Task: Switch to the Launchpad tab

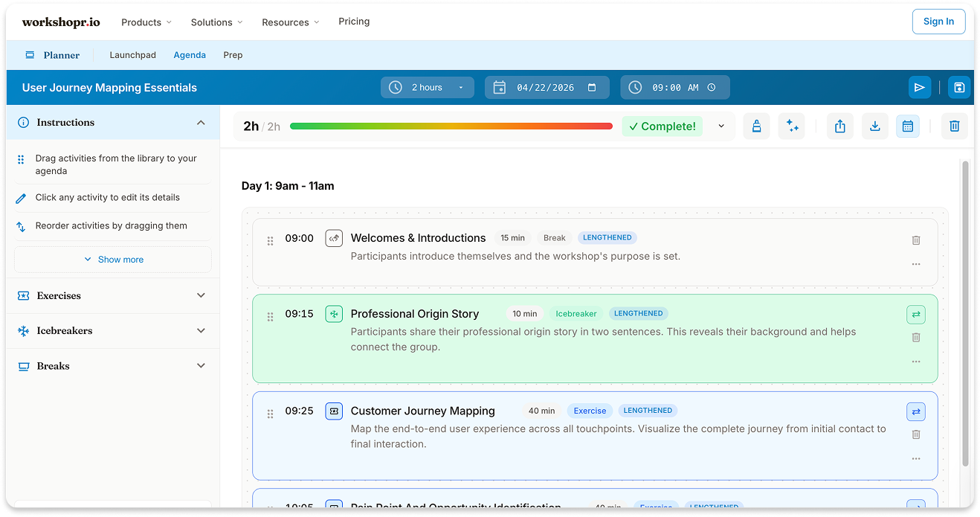Action: coord(133,55)
